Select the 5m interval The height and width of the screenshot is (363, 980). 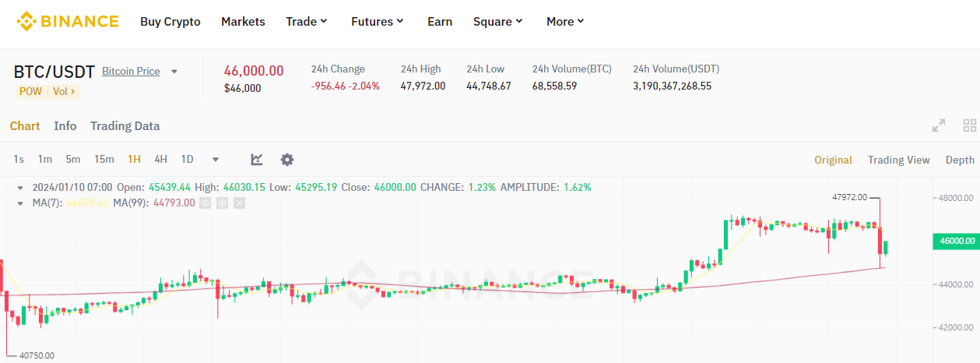point(73,160)
